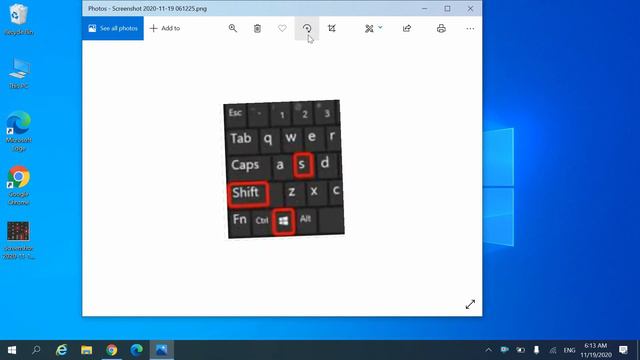Show hidden system tray icons chevron
The width and height of the screenshot is (640, 360).
489,350
